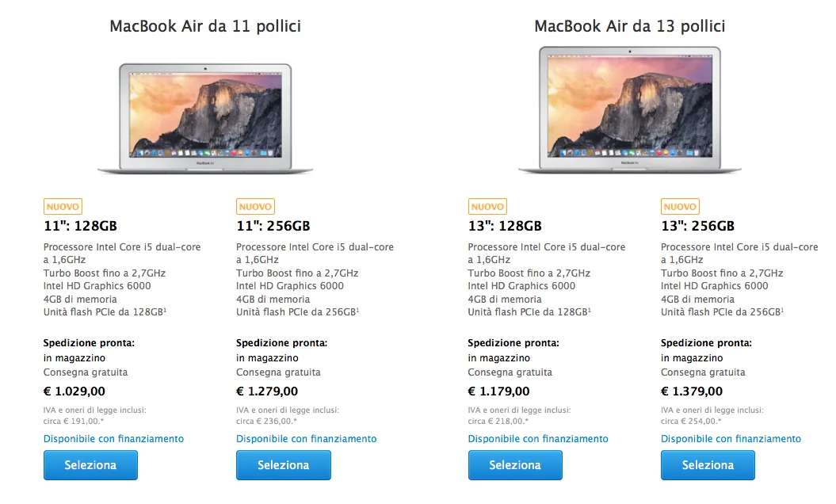
Task: Click the NUOVO badge above 11": 256GB
Action: [x=255, y=207]
